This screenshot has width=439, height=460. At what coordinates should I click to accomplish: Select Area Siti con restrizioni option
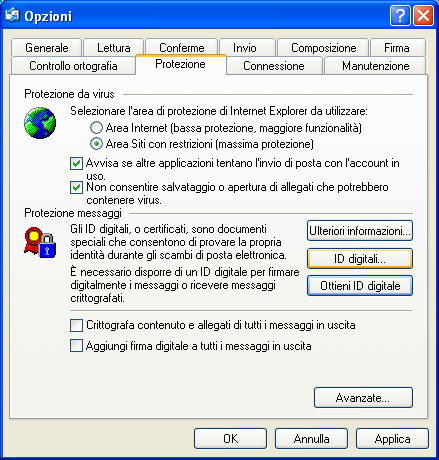[96, 144]
